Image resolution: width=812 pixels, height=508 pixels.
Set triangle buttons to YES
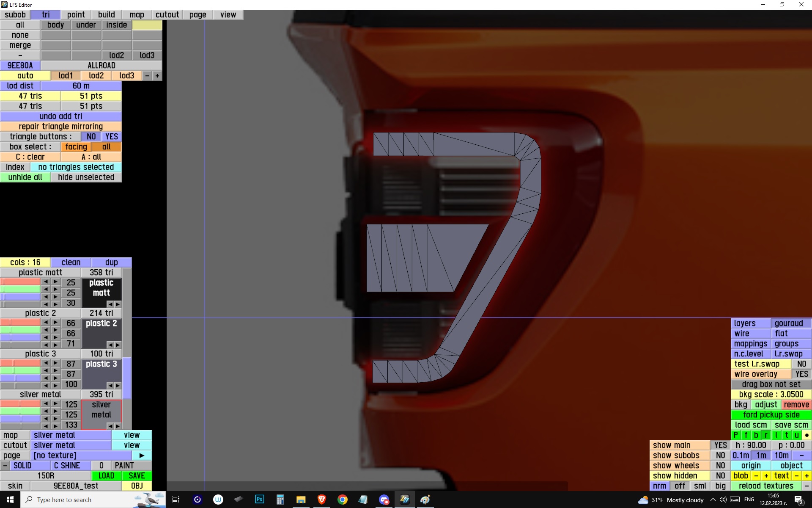coord(112,137)
